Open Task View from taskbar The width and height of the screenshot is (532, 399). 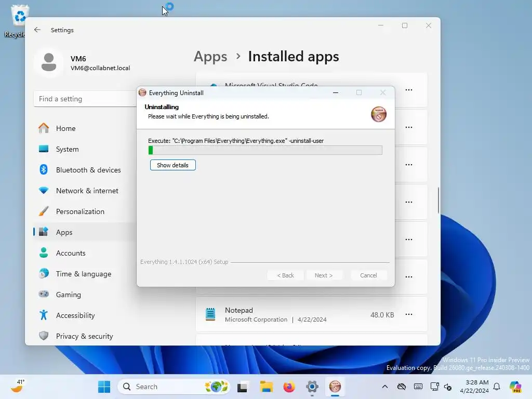click(242, 387)
